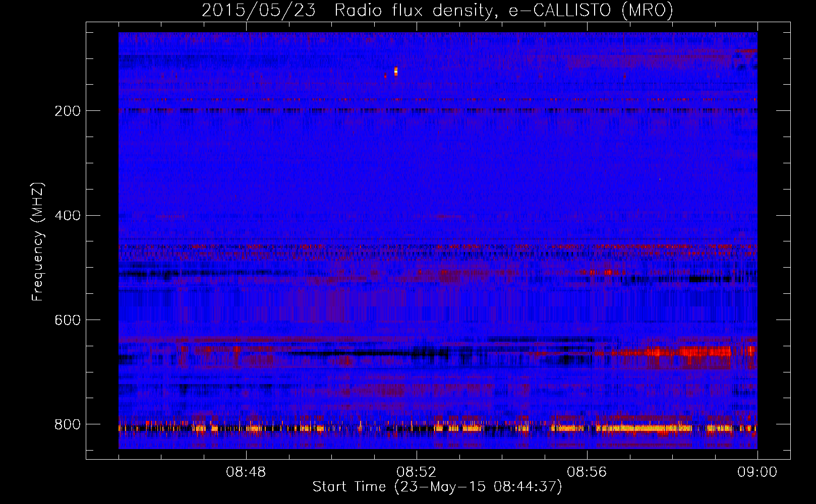
Task: Click the 08:48 time tick label
Action: [246, 472]
